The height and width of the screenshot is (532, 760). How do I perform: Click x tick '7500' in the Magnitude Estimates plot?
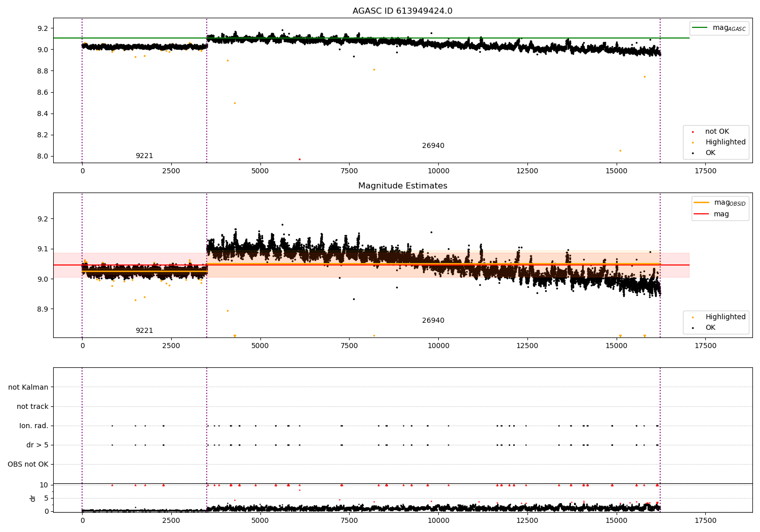349,346
